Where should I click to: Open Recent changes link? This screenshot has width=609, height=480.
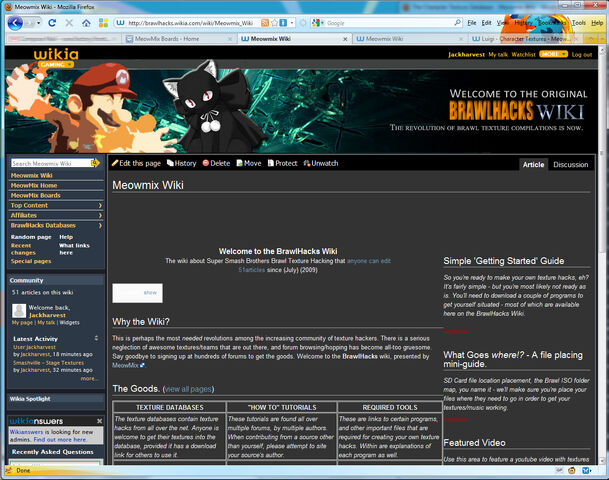tap(23, 249)
